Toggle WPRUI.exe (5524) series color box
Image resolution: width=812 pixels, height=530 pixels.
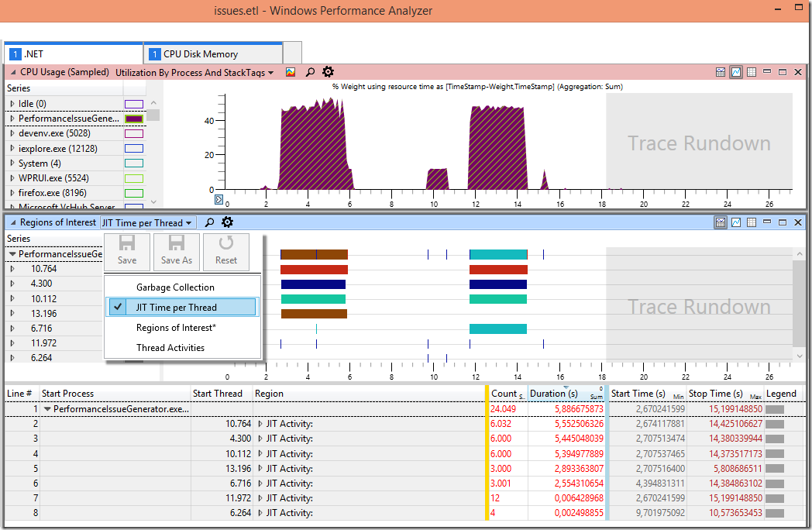point(133,178)
